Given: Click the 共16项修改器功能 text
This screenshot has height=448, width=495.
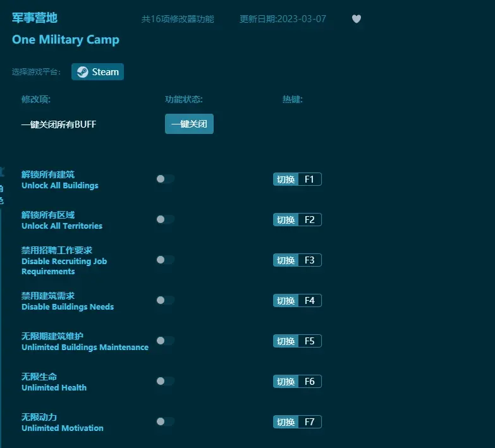Looking at the screenshot, I should (178, 19).
